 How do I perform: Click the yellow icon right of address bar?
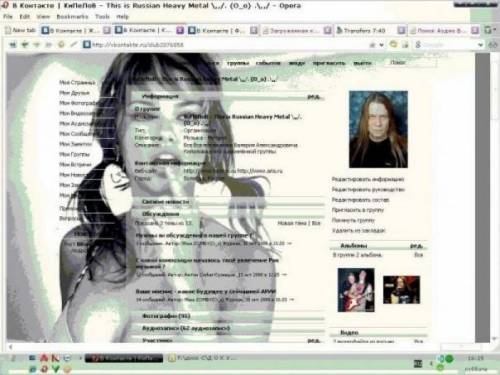click(x=394, y=44)
